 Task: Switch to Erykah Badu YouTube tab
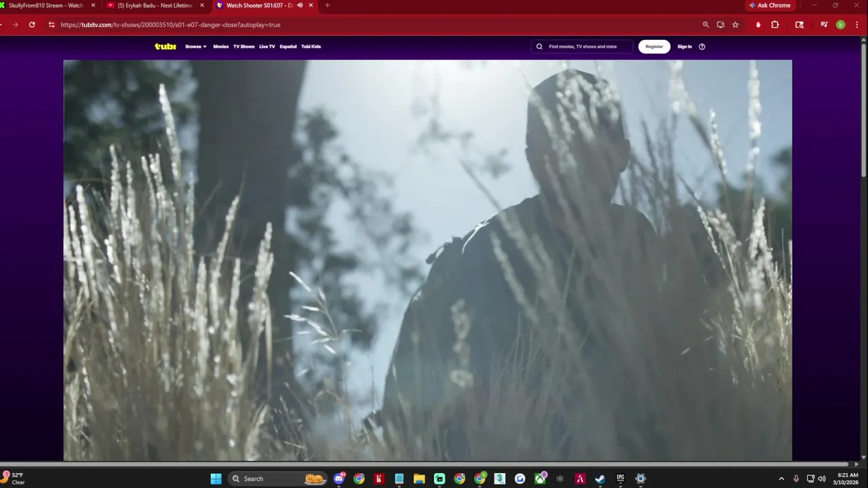click(155, 5)
